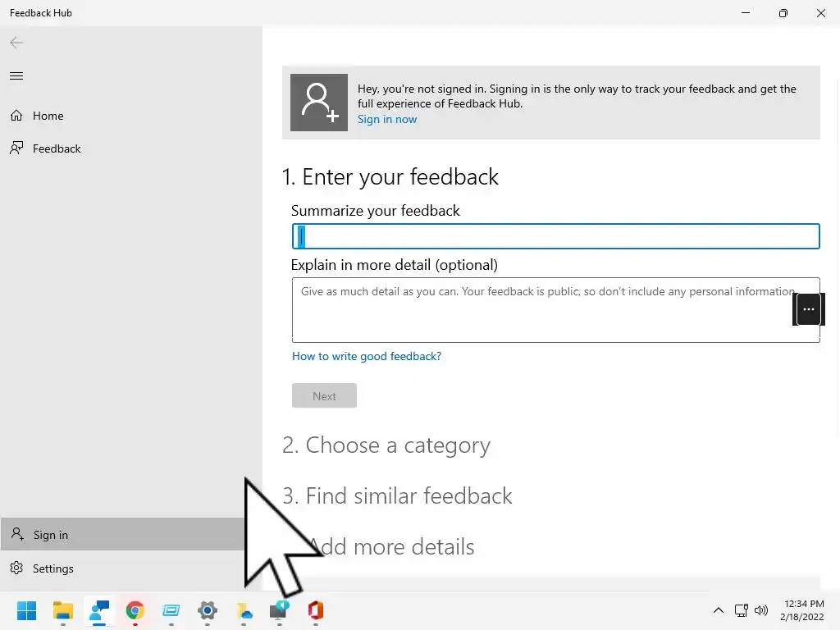Focus the Summarize your feedback field

coord(555,236)
